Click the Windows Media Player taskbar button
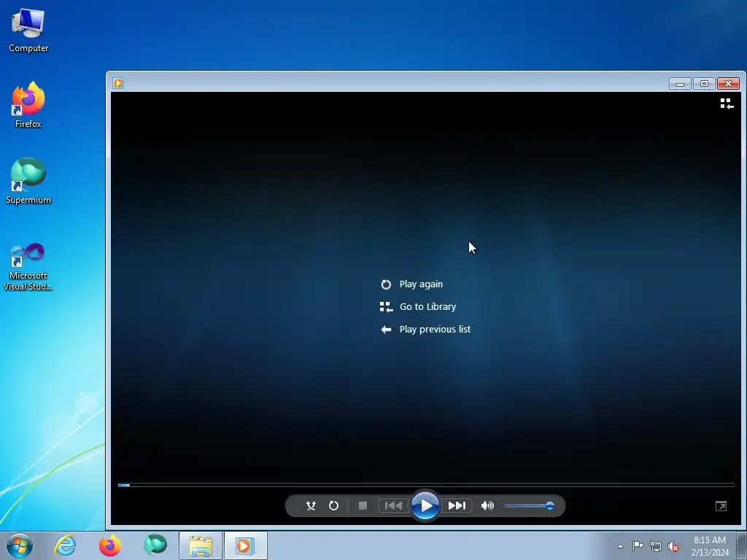 pyautogui.click(x=246, y=546)
